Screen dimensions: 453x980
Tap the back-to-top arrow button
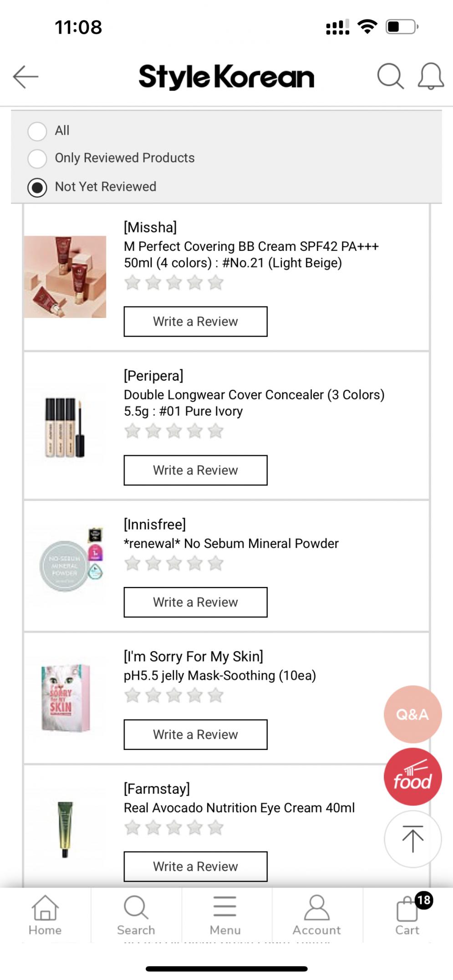pyautogui.click(x=412, y=839)
